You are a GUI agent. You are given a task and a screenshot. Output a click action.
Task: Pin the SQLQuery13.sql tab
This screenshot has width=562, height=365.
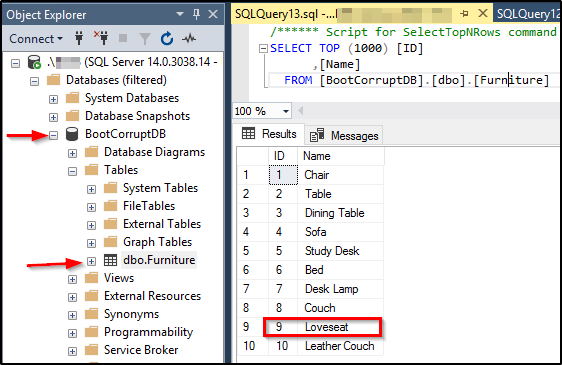465,14
